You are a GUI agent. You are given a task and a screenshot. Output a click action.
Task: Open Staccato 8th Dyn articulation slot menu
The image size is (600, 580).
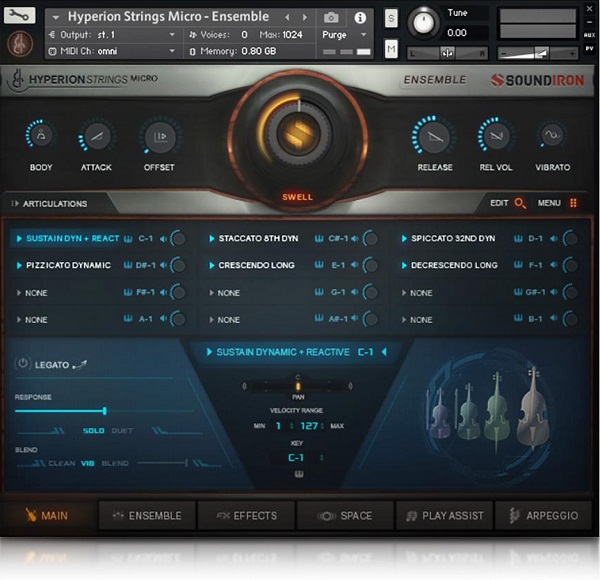coord(212,239)
